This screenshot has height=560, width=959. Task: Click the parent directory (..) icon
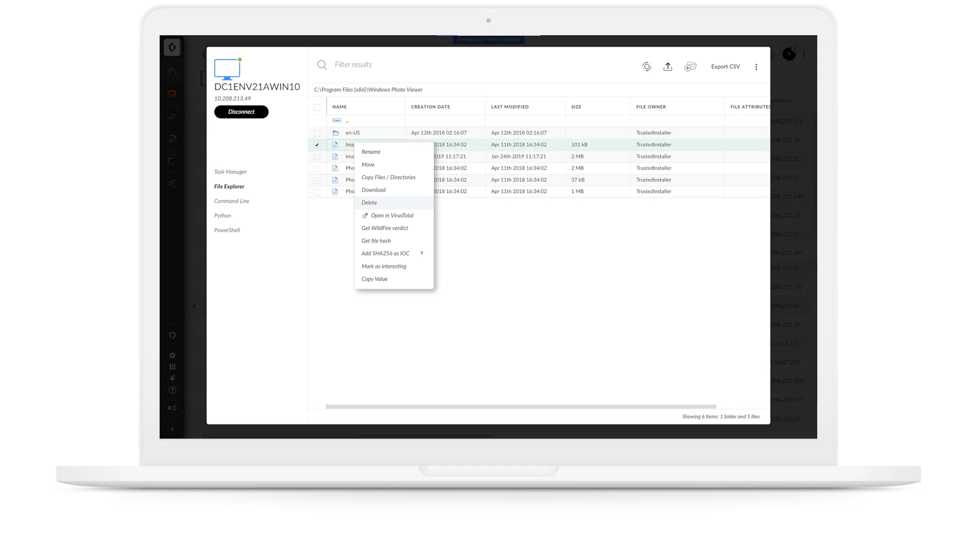[x=337, y=121]
